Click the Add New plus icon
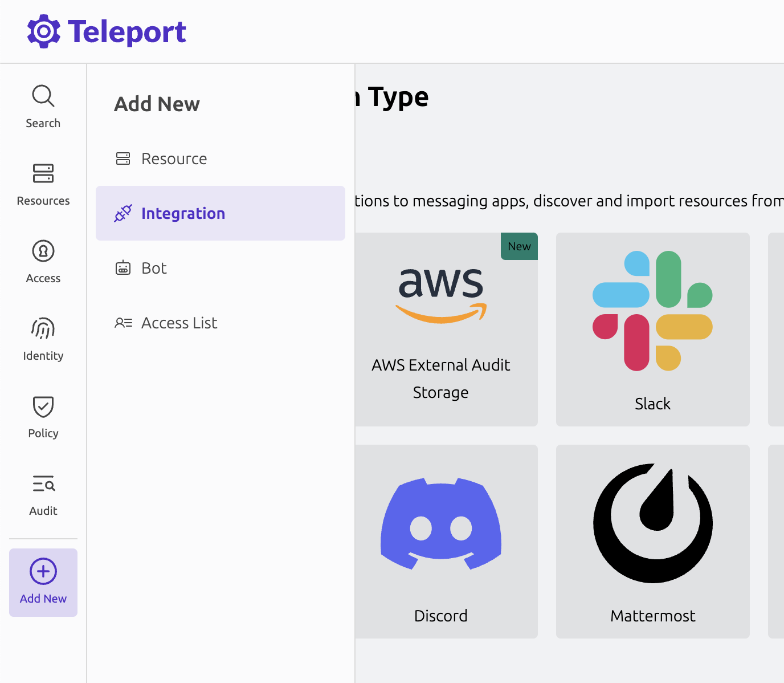This screenshot has height=683, width=784. coord(43,571)
